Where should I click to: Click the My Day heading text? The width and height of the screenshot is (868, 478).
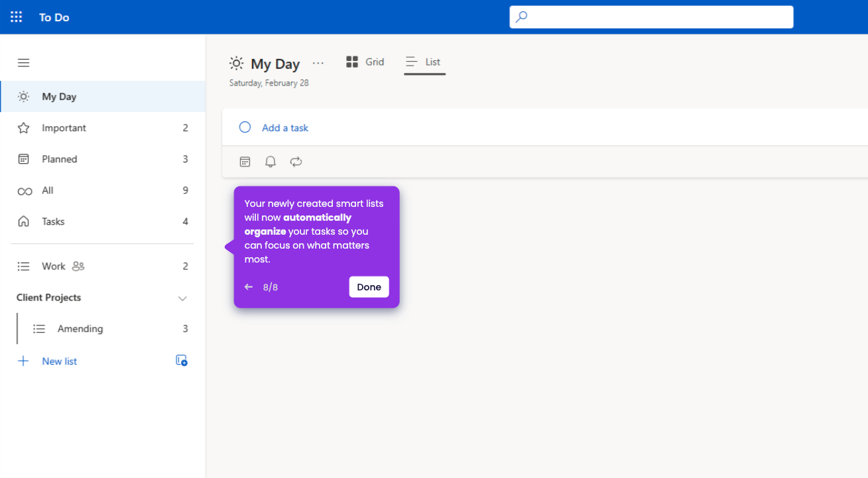(275, 64)
